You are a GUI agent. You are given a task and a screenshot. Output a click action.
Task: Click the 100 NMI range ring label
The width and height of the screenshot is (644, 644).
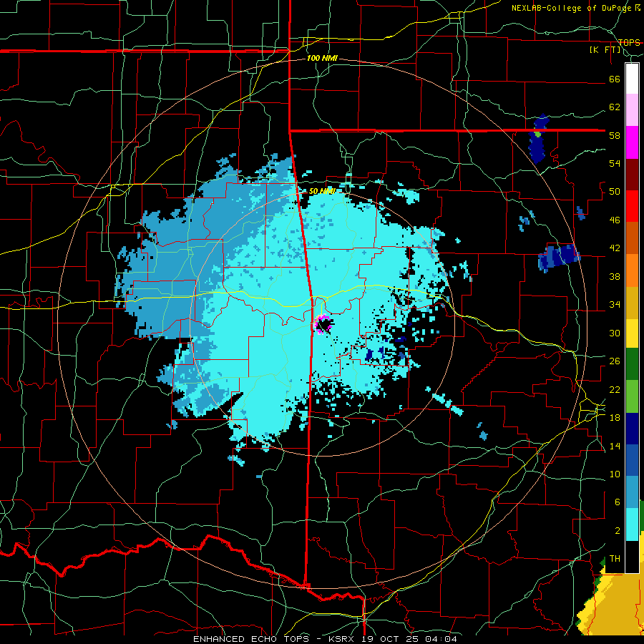click(x=322, y=59)
